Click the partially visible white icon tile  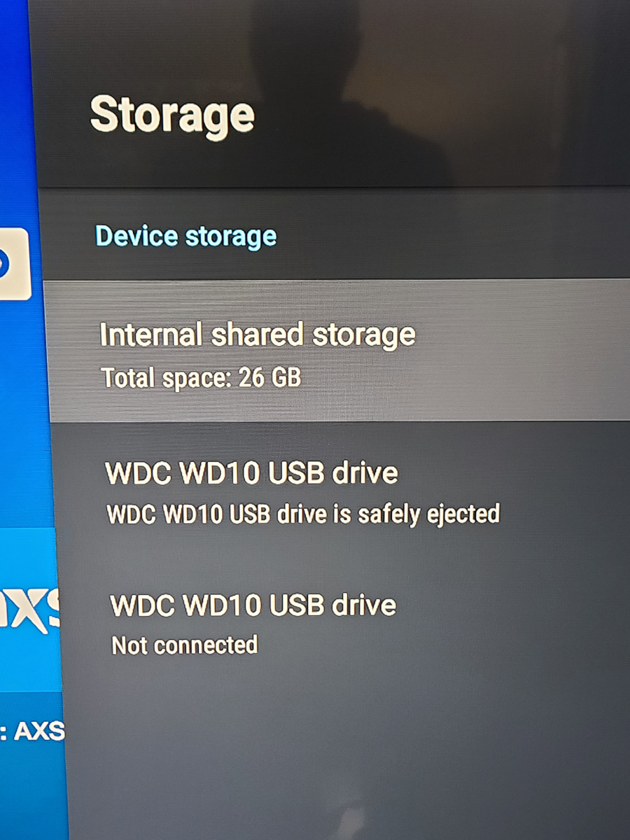(14, 264)
